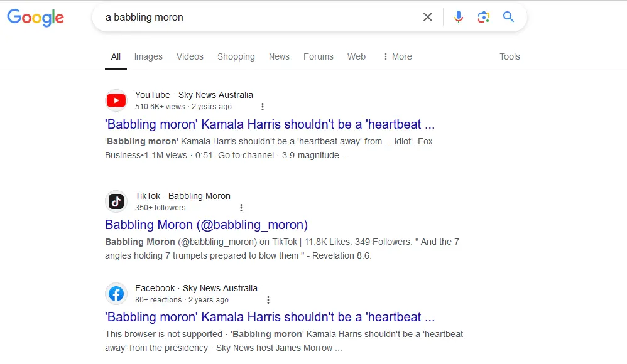
Task: Open Google Lens image search
Action: (x=483, y=17)
